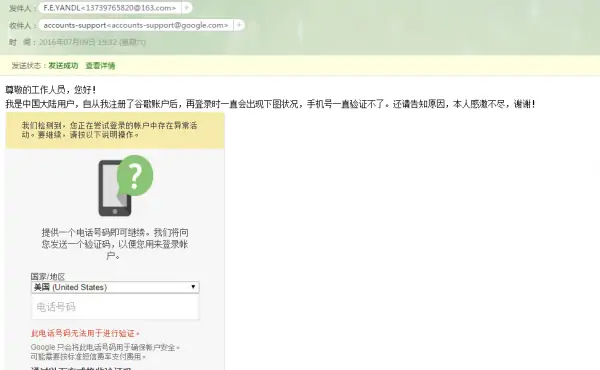Click the red 此电话号码无法用于进行验证 error text
The height and width of the screenshot is (370, 600).
click(x=85, y=334)
